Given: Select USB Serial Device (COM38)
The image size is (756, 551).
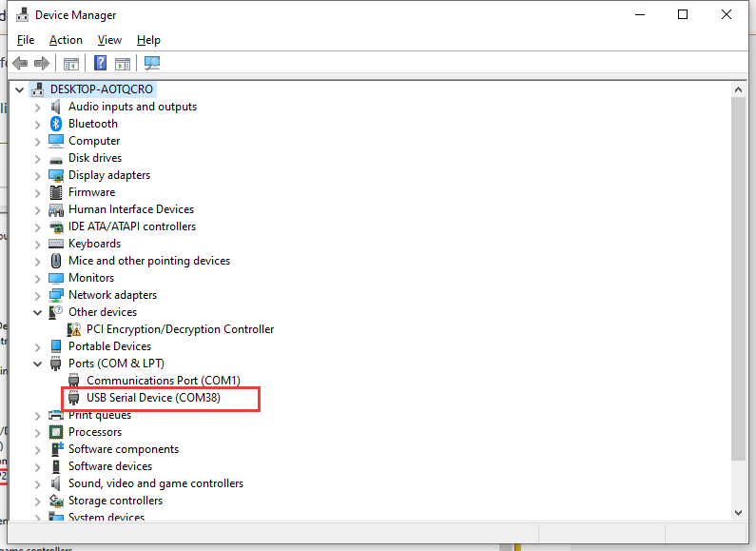Looking at the screenshot, I should (x=153, y=398).
